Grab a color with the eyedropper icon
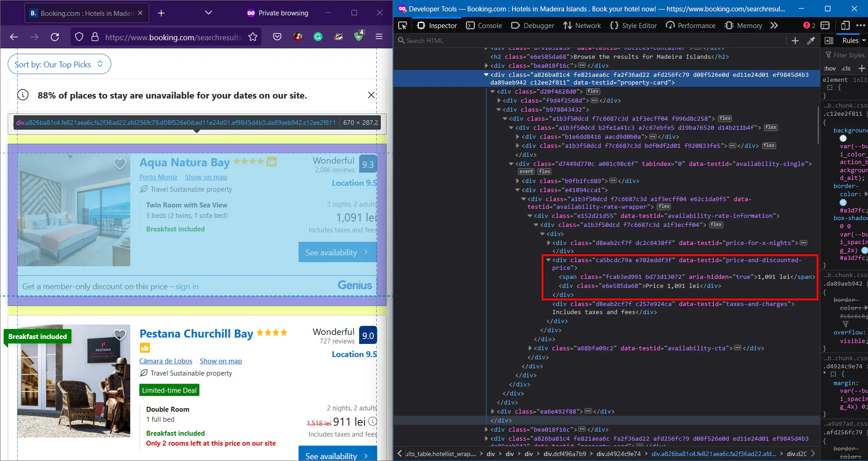Viewport: 868px width, 461px height. click(811, 41)
